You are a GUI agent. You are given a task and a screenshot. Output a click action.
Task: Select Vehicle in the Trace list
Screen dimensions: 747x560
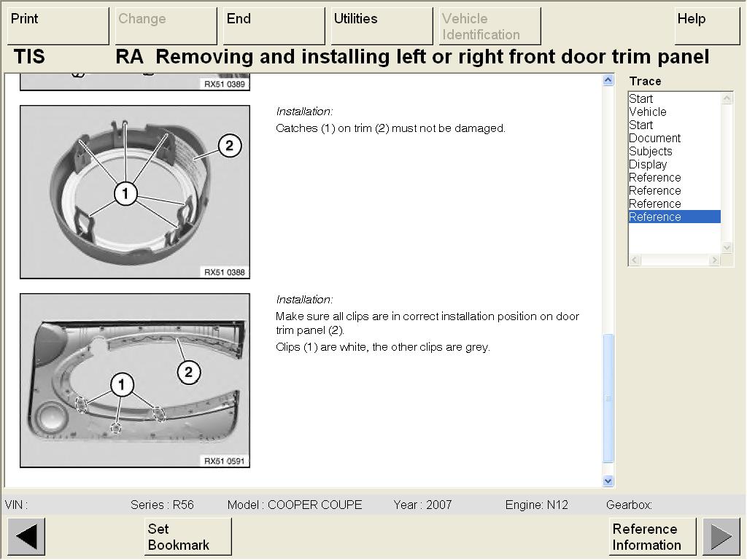coord(648,112)
